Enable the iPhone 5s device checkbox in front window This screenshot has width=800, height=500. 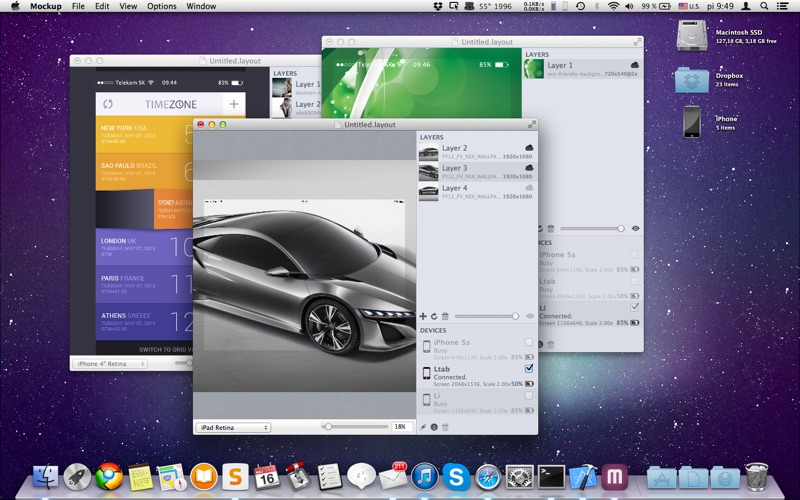[x=529, y=342]
